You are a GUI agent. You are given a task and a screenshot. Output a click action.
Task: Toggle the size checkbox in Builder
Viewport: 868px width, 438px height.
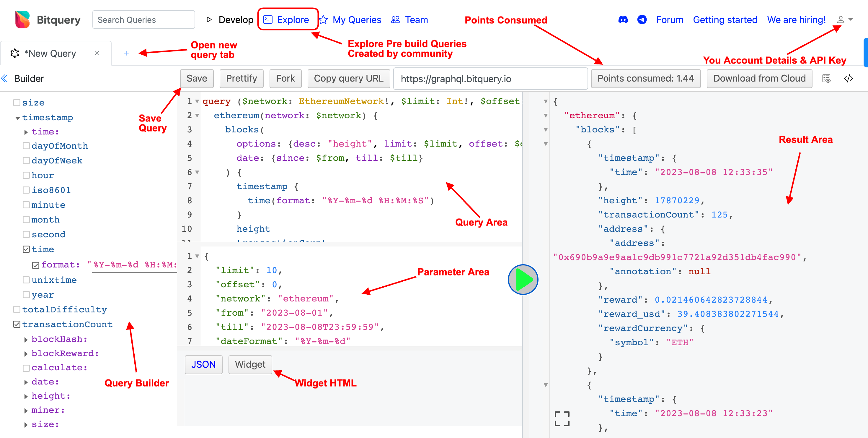pyautogui.click(x=17, y=103)
